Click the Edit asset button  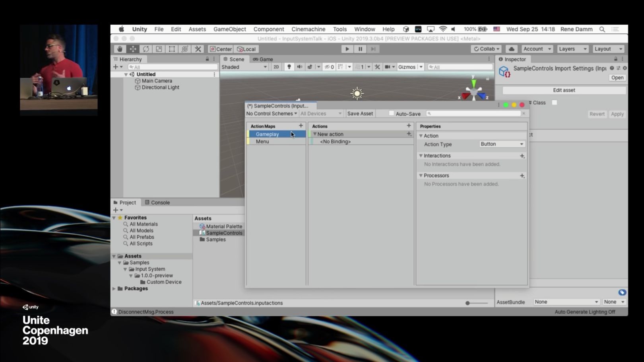coord(564,90)
